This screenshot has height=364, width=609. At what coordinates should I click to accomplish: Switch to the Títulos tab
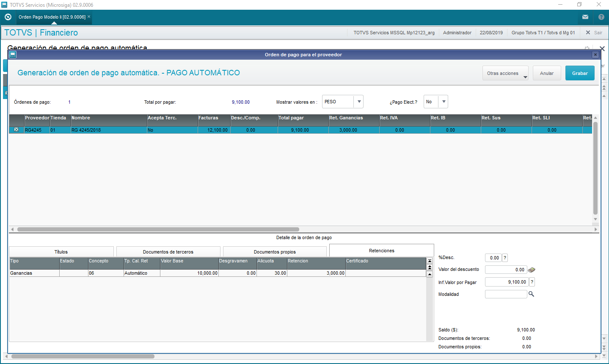(x=61, y=252)
